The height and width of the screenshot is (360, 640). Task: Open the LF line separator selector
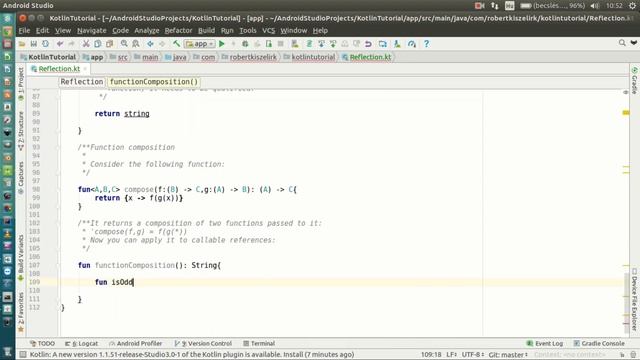(x=451, y=355)
